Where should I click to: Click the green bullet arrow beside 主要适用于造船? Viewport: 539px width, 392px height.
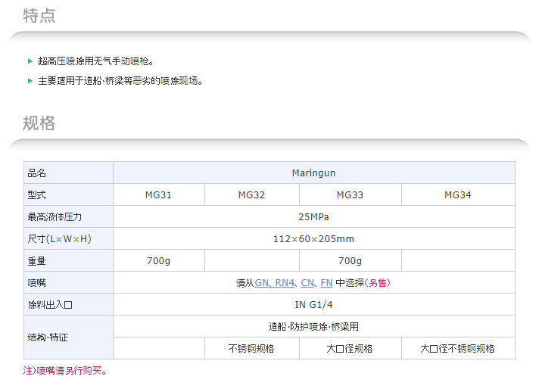(30, 81)
